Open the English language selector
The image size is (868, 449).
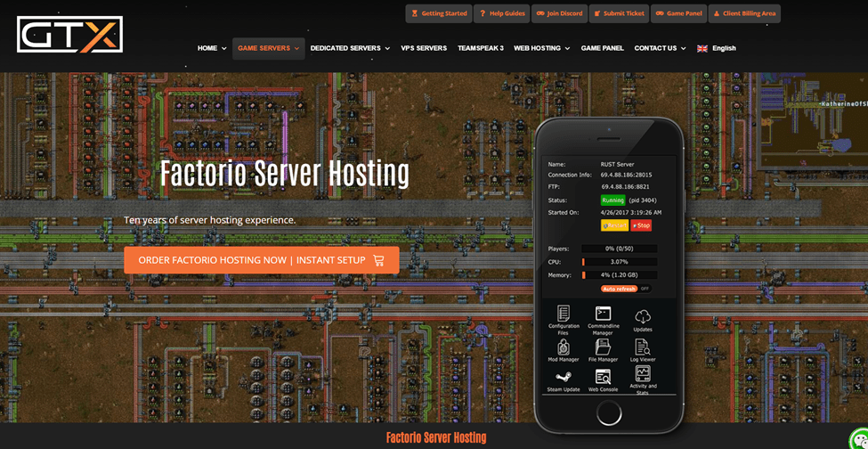(717, 48)
